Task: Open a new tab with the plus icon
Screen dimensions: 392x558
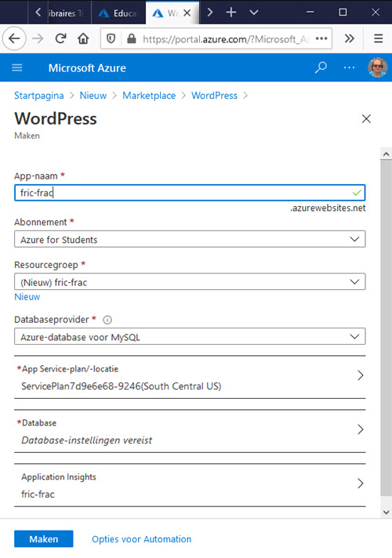Action: coord(231,13)
